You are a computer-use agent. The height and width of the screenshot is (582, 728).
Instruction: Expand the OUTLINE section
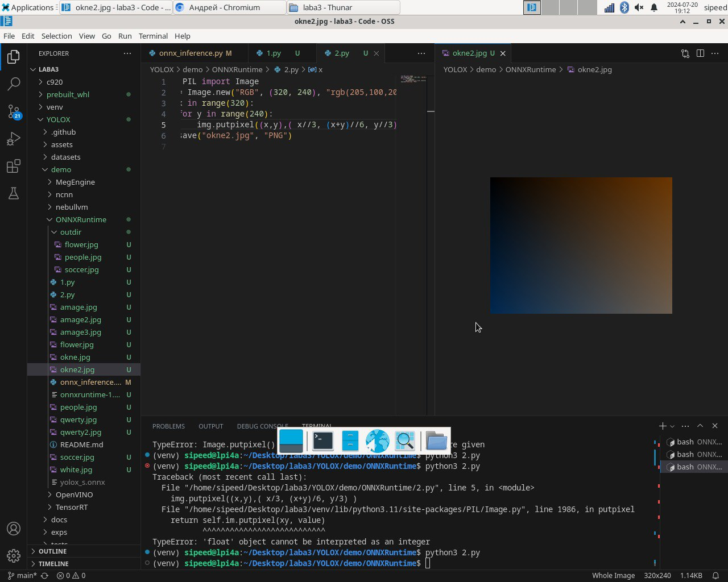point(52,551)
